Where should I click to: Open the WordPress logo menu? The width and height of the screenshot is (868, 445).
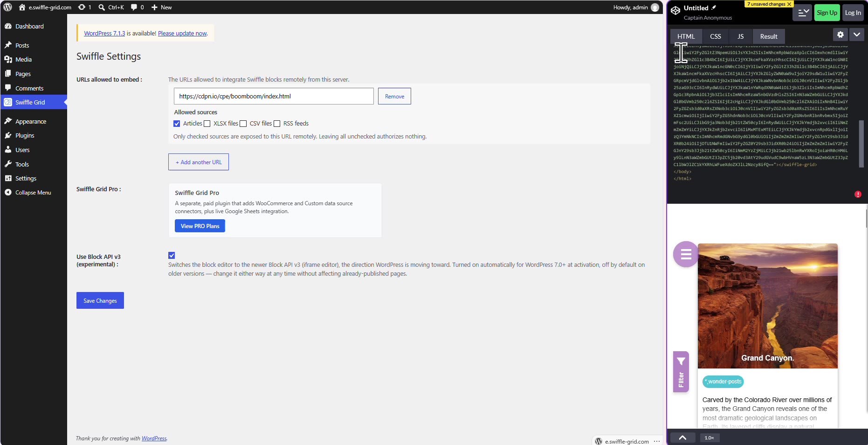click(x=8, y=7)
